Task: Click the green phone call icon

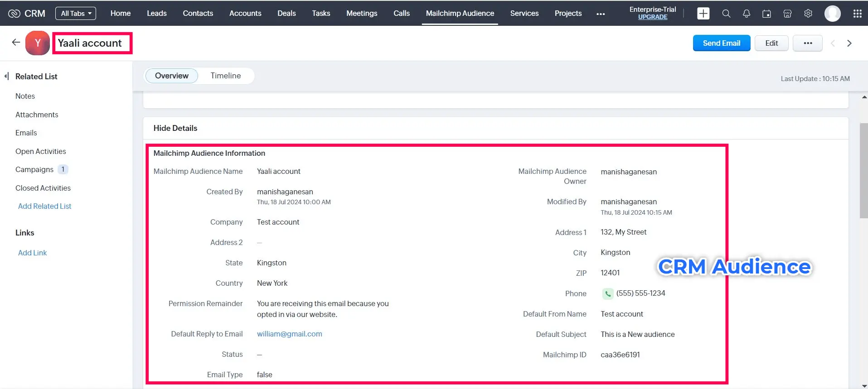Action: tap(608, 293)
